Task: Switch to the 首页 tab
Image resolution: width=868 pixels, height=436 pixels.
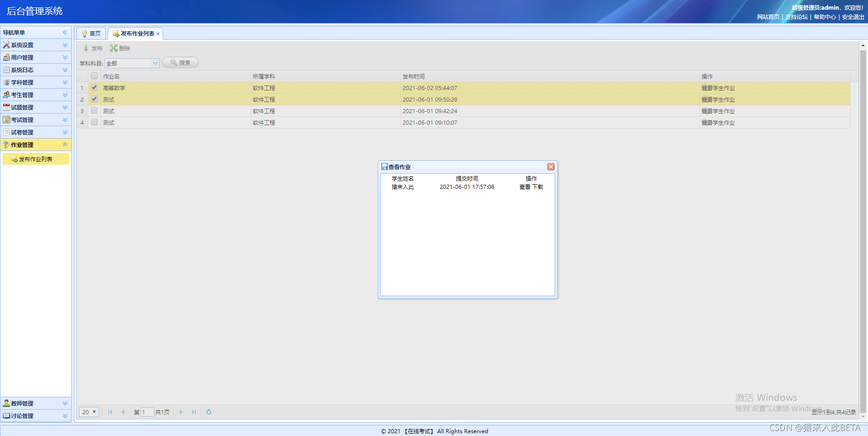Action: [91, 34]
